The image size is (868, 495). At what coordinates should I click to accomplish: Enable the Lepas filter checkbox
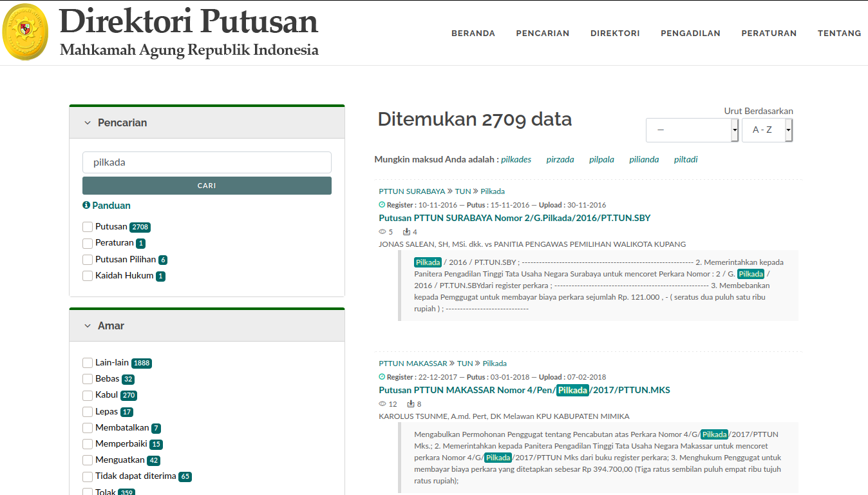88,412
